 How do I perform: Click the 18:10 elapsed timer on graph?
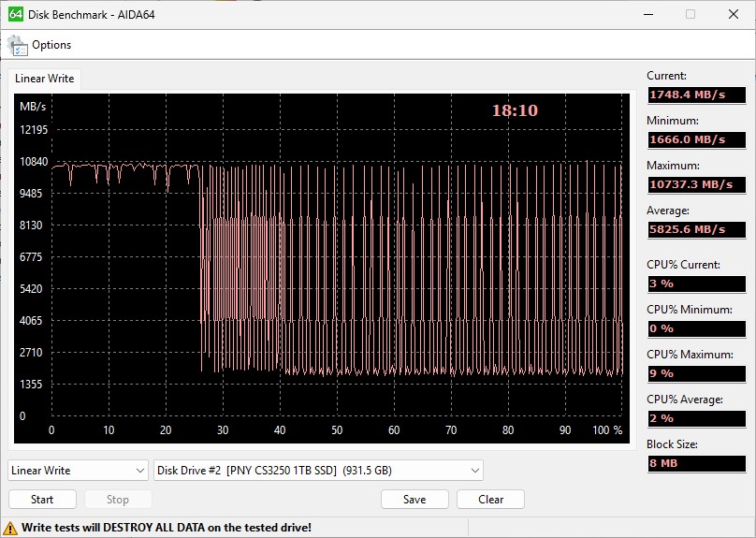click(515, 110)
